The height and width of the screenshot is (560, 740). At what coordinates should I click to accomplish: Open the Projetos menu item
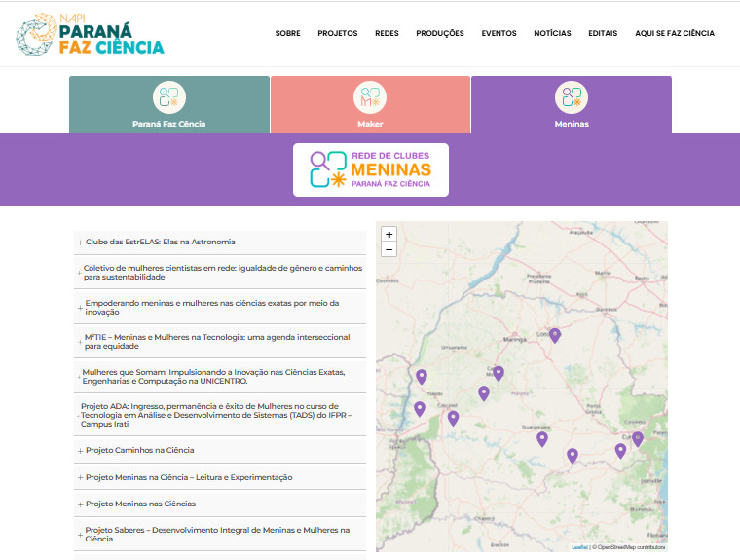click(337, 33)
